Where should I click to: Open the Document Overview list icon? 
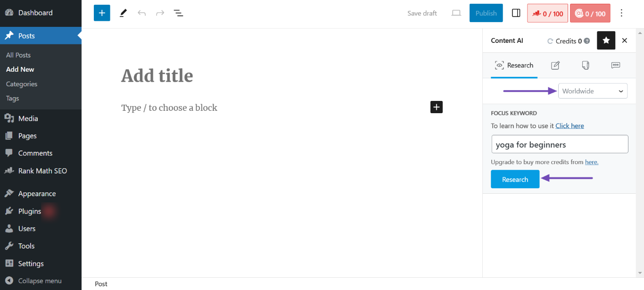pos(178,13)
